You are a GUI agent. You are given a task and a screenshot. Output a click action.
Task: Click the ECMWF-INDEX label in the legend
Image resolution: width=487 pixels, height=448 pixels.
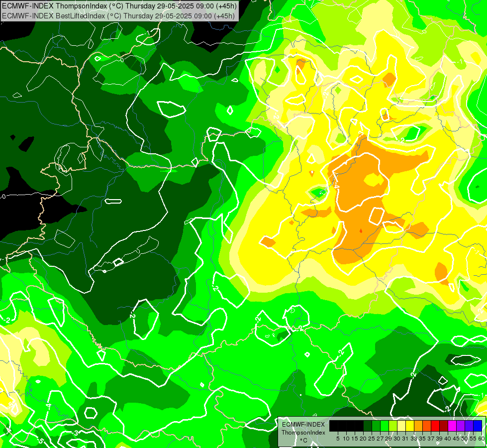coord(303,425)
